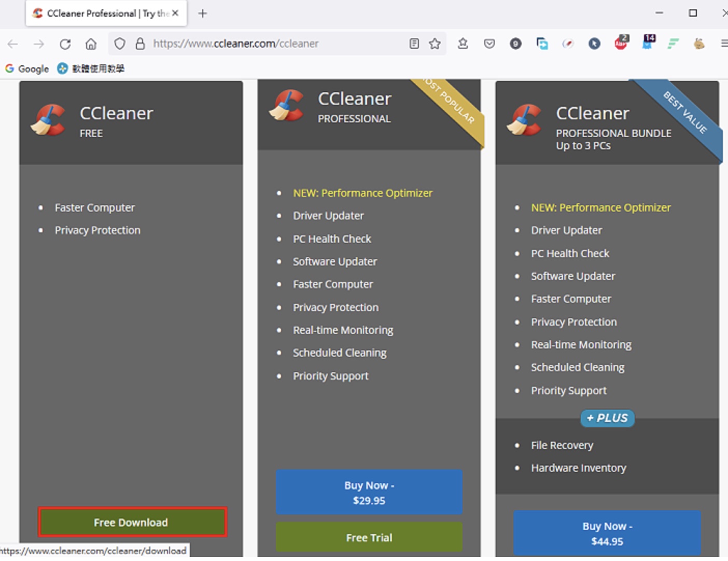Image resolution: width=728 pixels, height=561 pixels.
Task: Click the blue compass extension icon
Action: point(594,44)
